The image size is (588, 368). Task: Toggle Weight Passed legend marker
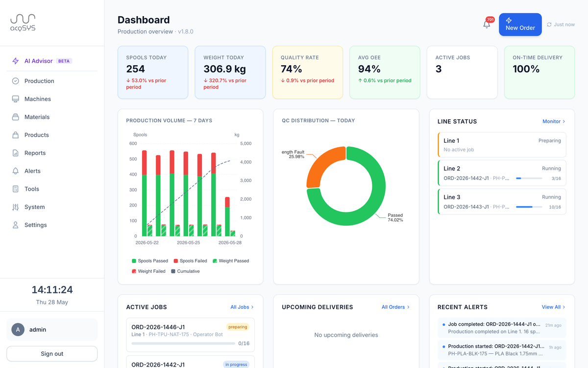(x=215, y=261)
